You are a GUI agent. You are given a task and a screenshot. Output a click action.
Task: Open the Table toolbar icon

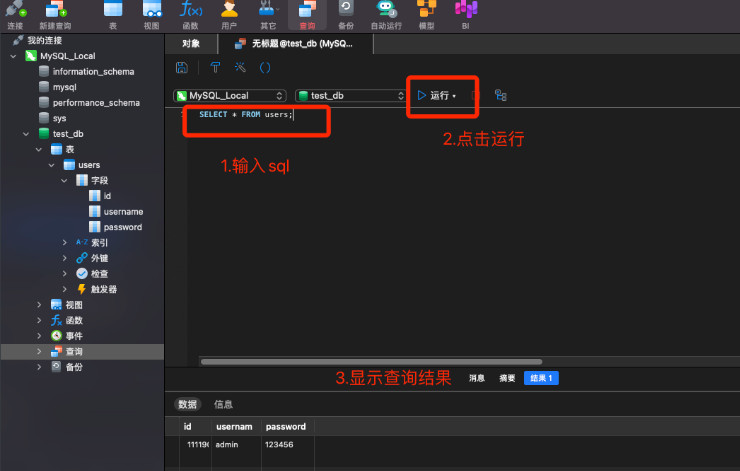(x=113, y=15)
